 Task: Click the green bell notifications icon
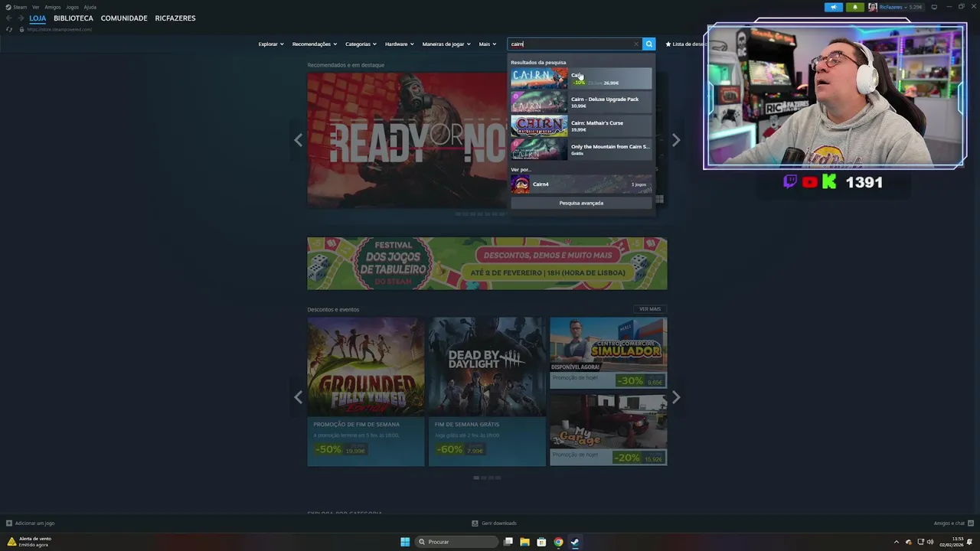[x=854, y=7]
